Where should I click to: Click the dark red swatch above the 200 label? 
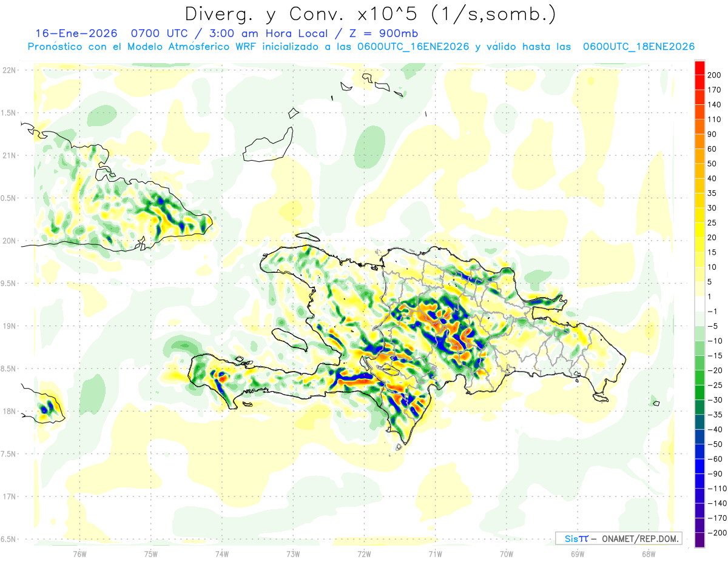(x=699, y=68)
